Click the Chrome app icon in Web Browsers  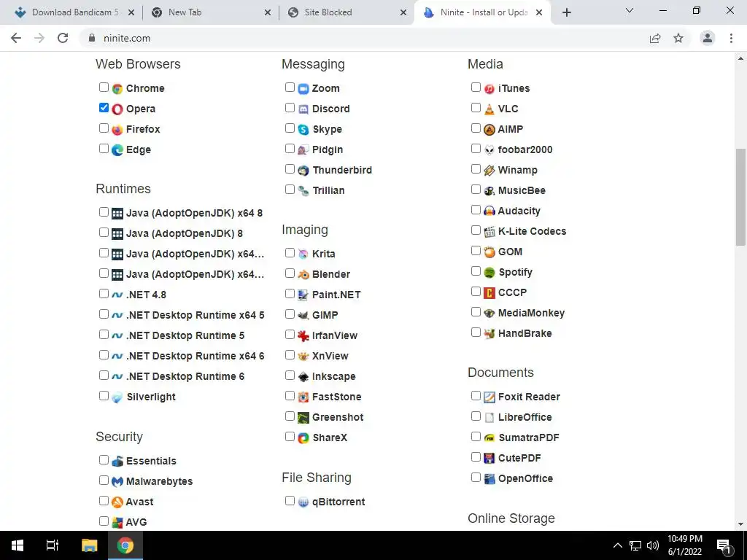click(117, 88)
